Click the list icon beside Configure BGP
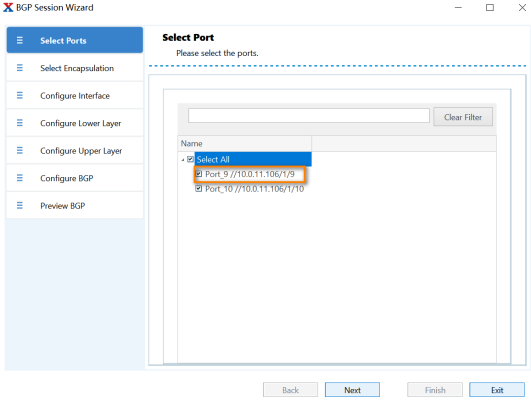 [20, 178]
